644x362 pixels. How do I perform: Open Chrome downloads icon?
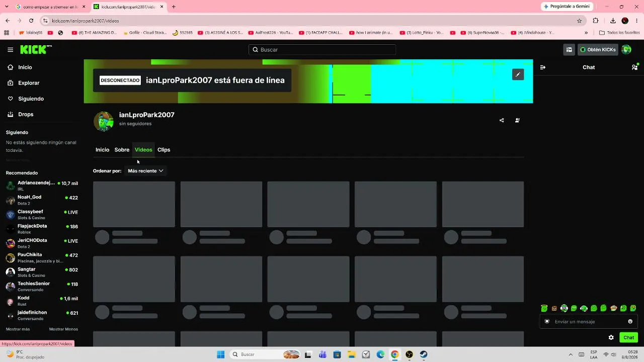(x=613, y=21)
